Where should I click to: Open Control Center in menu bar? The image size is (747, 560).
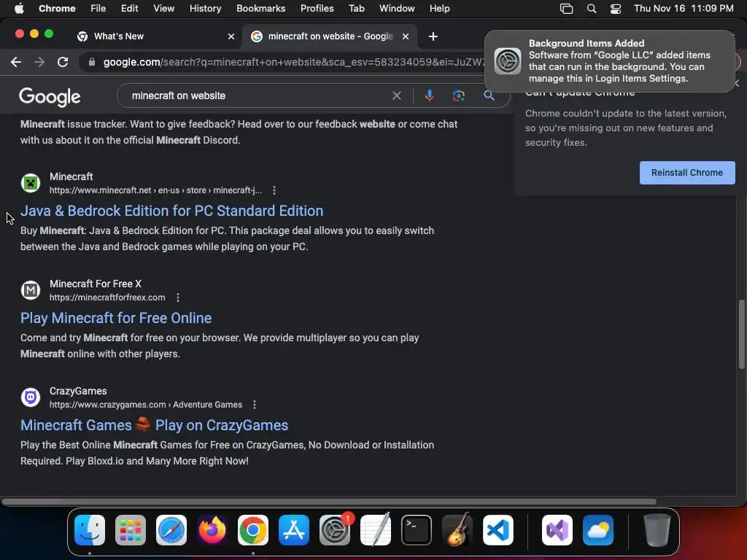click(x=616, y=9)
